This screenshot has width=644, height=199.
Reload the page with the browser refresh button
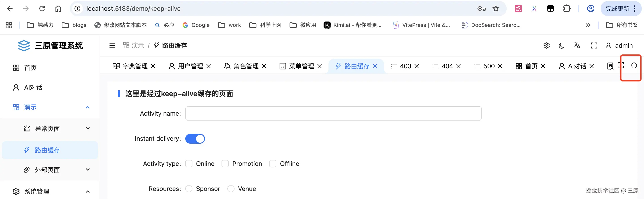tap(42, 9)
